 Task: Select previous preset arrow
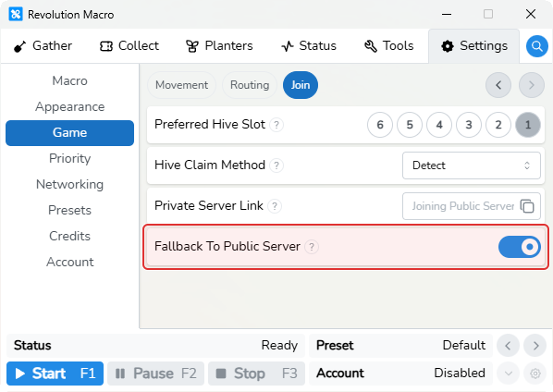(x=508, y=346)
